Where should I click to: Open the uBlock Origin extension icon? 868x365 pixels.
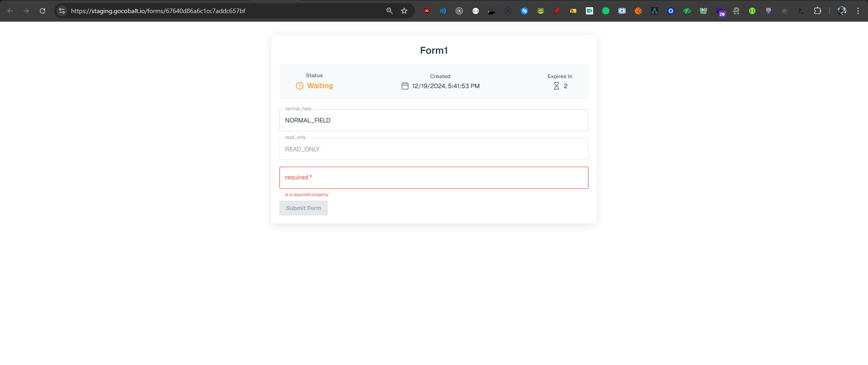click(x=427, y=11)
